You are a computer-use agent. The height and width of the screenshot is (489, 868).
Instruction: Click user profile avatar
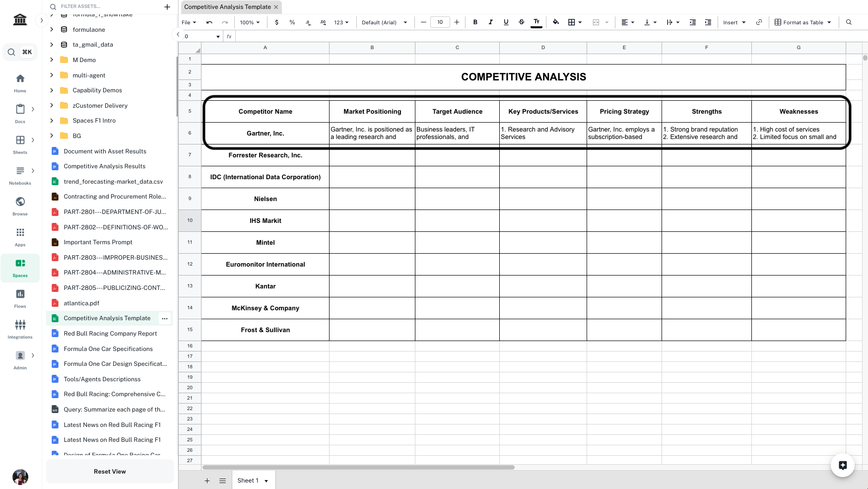point(20,477)
